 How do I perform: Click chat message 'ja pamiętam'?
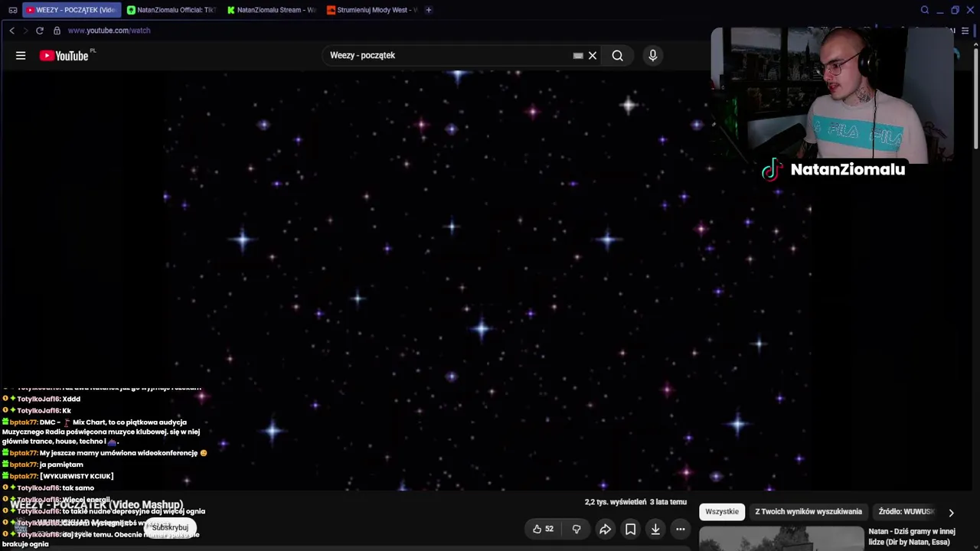(x=61, y=465)
